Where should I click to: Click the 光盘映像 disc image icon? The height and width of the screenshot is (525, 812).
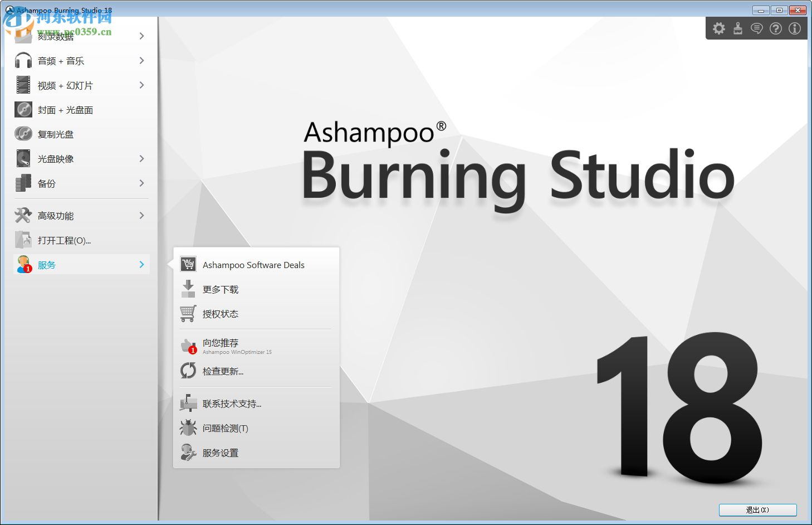[x=23, y=158]
